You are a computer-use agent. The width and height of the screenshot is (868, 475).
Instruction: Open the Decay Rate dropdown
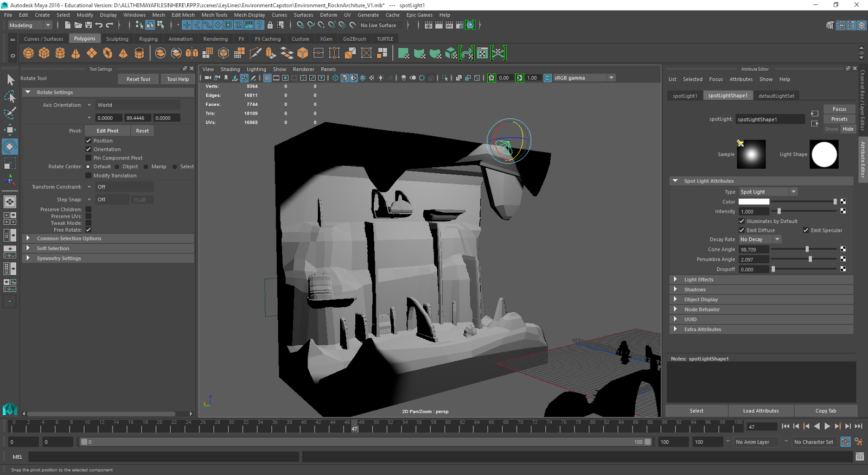point(759,239)
